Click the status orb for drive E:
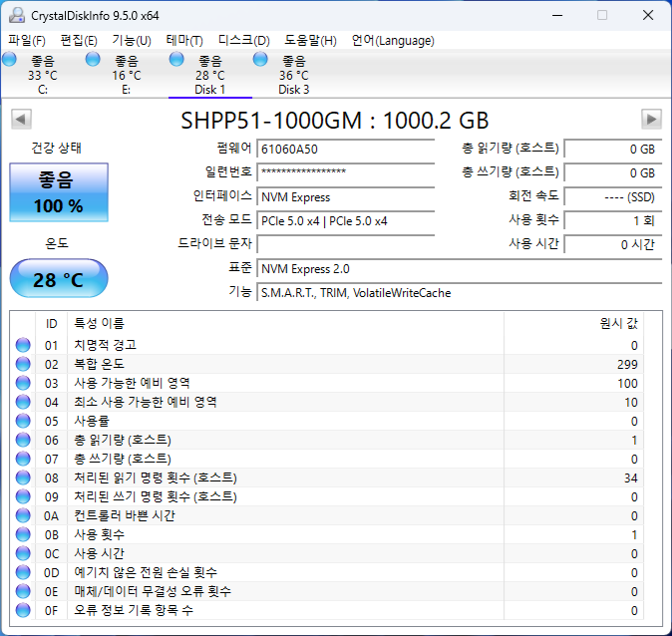The height and width of the screenshot is (636, 672). pos(93,59)
